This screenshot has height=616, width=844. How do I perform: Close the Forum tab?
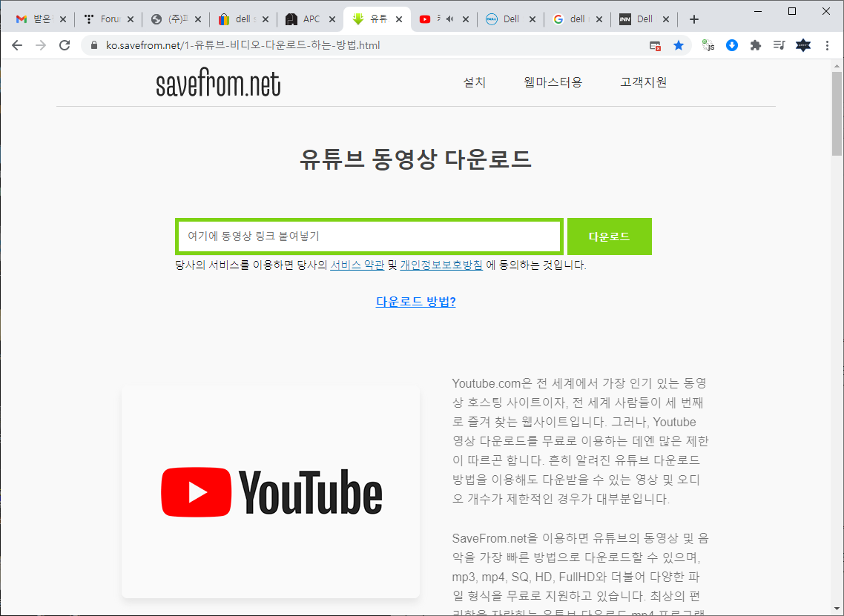131,19
